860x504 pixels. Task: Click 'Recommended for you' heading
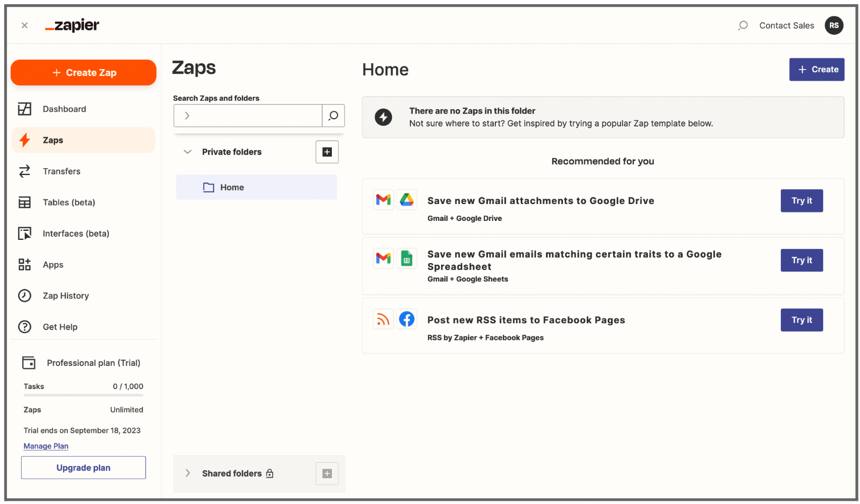tap(603, 161)
